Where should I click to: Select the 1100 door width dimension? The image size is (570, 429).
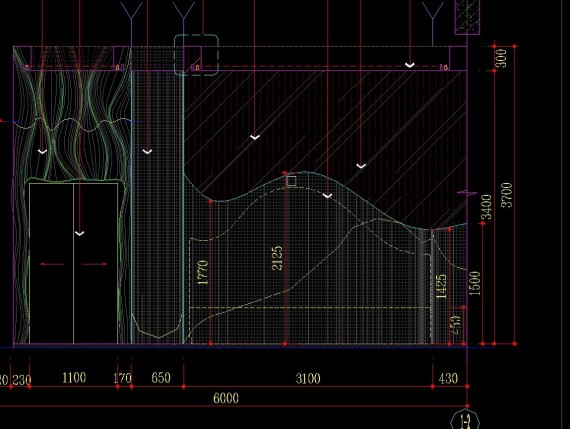tap(74, 378)
